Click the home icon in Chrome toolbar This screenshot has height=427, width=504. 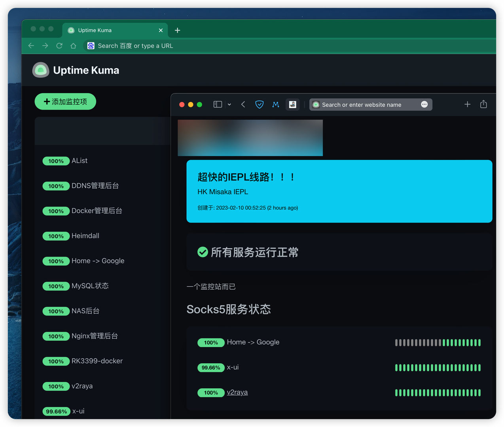(x=73, y=45)
